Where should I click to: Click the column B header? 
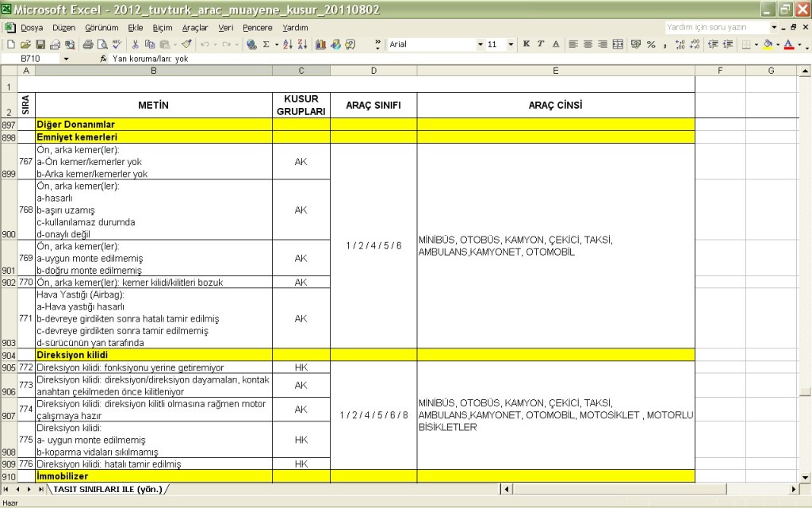[x=153, y=71]
